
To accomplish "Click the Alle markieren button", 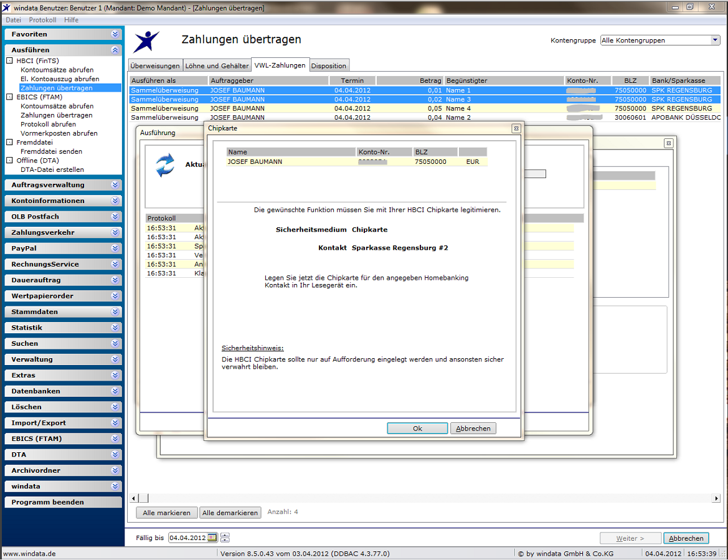I will (x=167, y=513).
